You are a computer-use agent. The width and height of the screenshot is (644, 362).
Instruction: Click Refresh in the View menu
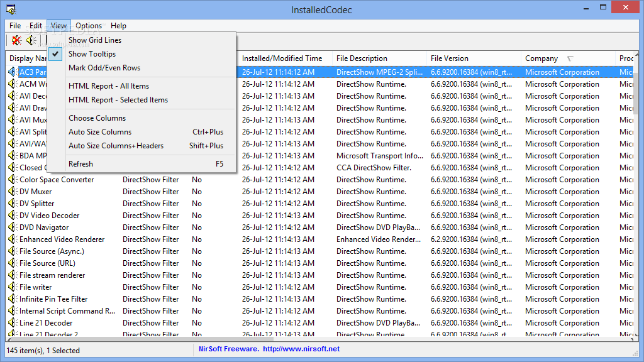[142, 164]
